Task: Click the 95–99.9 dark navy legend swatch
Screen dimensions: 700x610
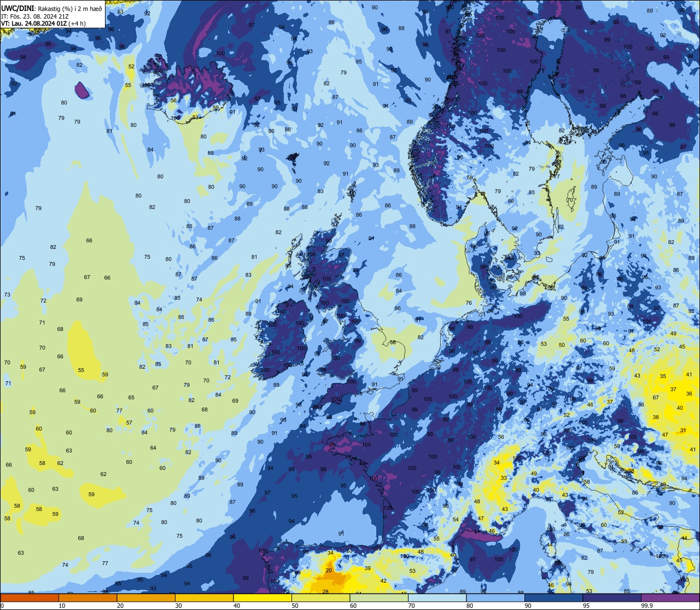Action: (x=612, y=597)
